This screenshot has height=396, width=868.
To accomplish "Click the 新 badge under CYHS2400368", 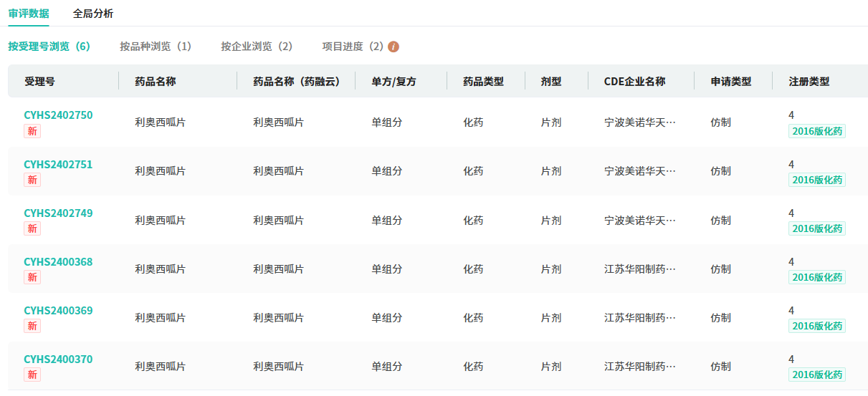I will click(x=32, y=277).
